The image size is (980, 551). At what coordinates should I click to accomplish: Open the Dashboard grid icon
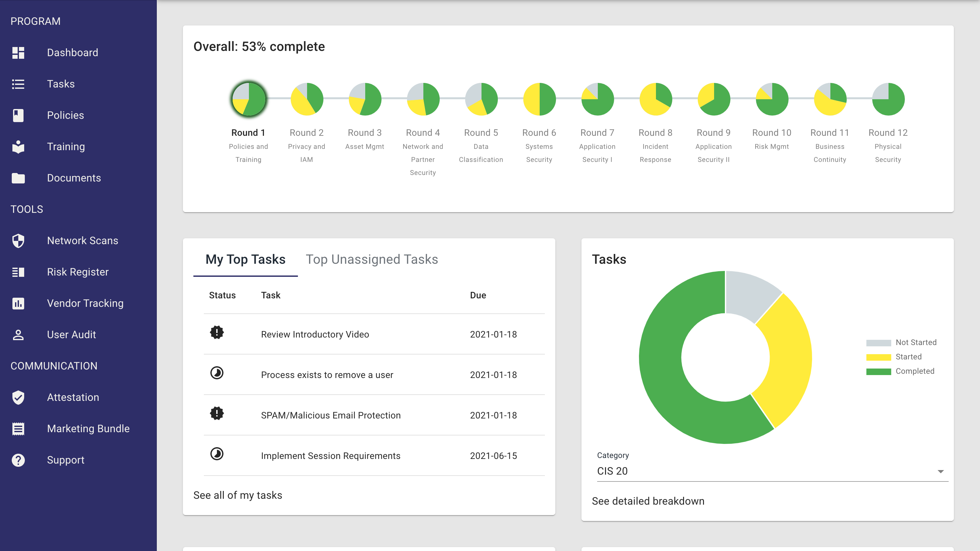coord(18,53)
